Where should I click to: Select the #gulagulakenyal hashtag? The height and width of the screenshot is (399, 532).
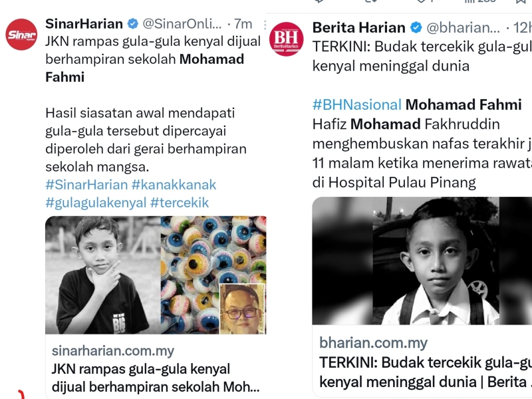pyautogui.click(x=96, y=203)
